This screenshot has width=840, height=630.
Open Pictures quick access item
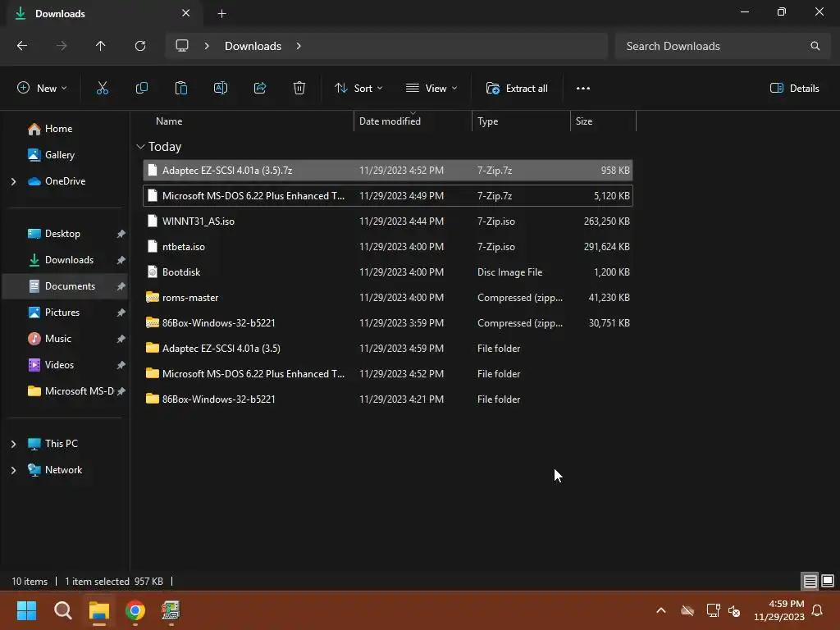click(x=62, y=313)
